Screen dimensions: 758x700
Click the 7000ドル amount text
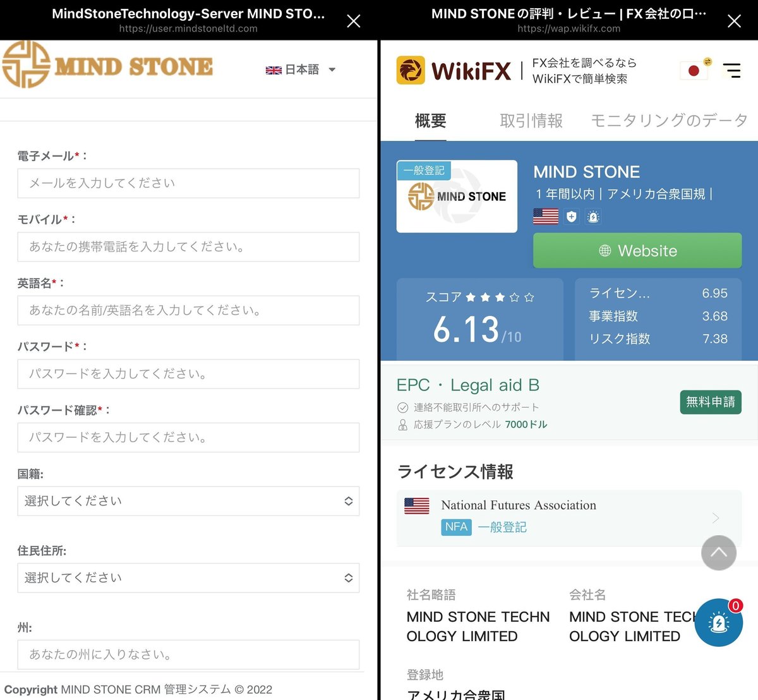coord(526,425)
